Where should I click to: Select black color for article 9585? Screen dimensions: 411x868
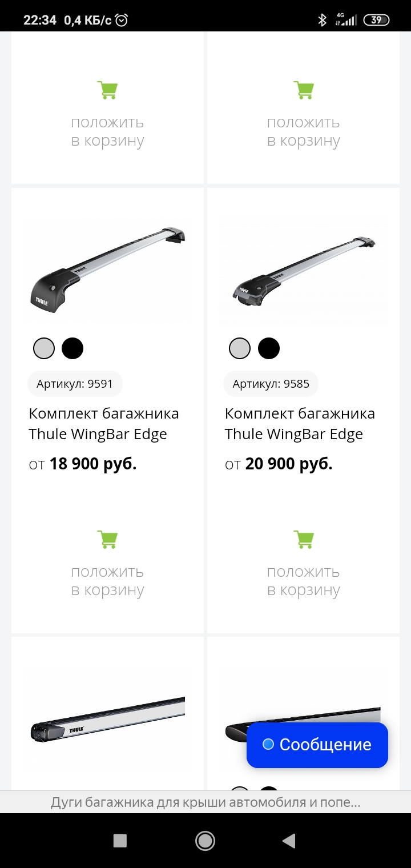click(269, 348)
